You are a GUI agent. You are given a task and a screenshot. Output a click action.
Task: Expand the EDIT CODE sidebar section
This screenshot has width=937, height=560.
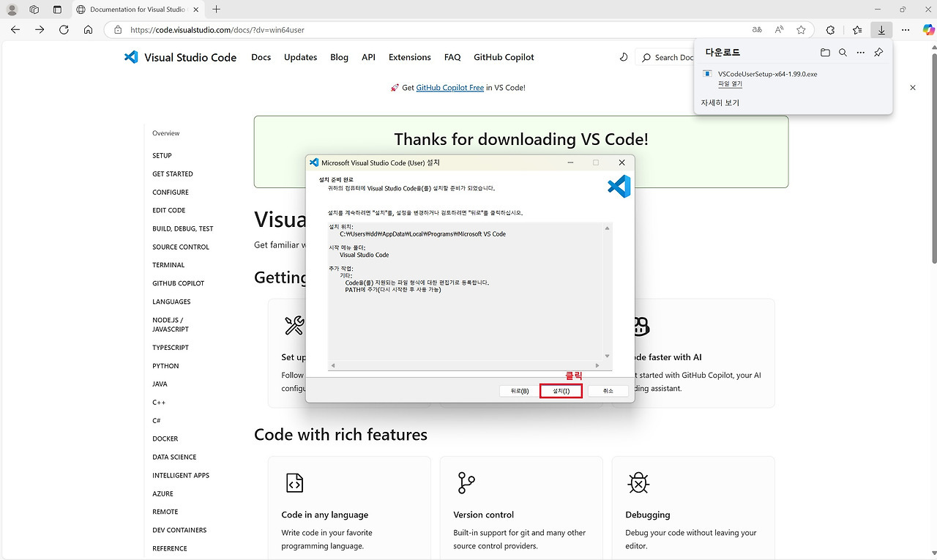tap(169, 211)
